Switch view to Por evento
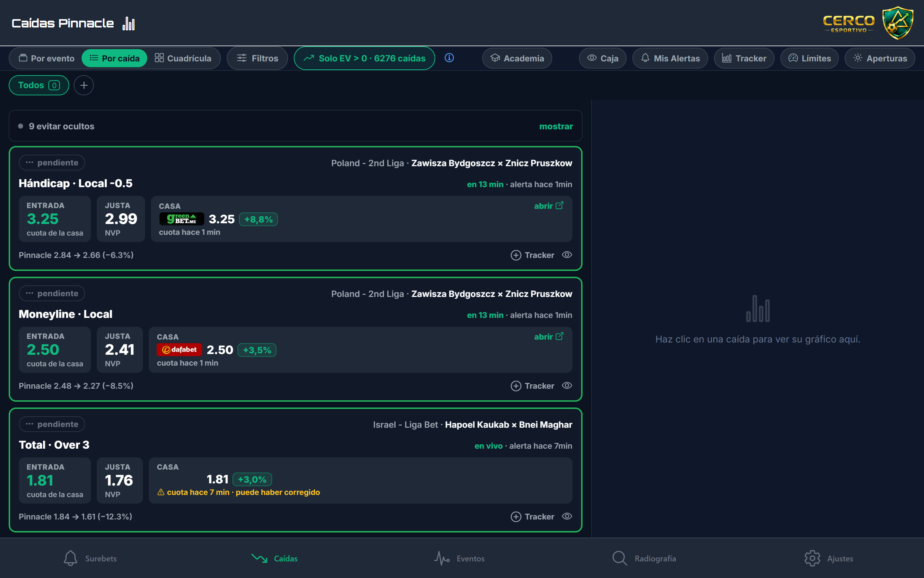The height and width of the screenshot is (578, 924). [x=47, y=58]
